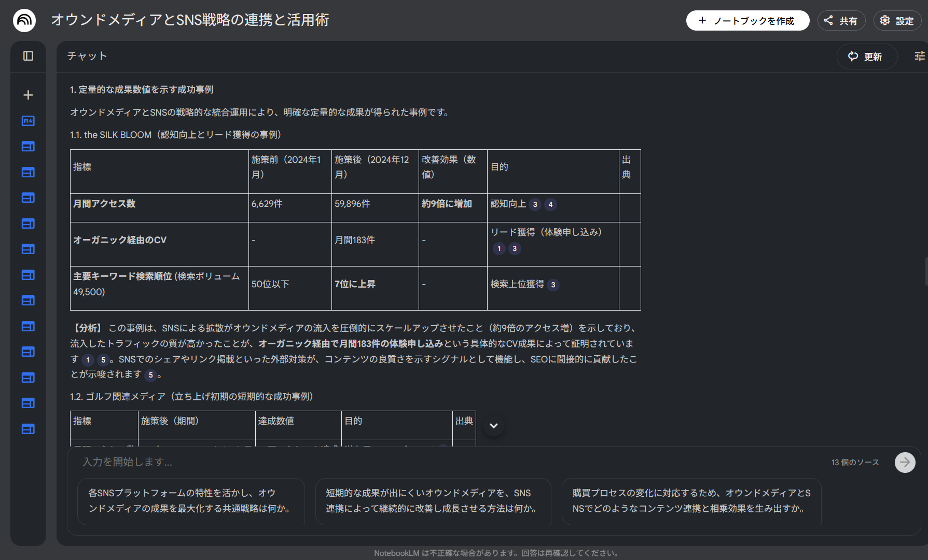This screenshot has width=928, height=560.
Task: Select the prompt about purchase process changes
Action: 691,501
